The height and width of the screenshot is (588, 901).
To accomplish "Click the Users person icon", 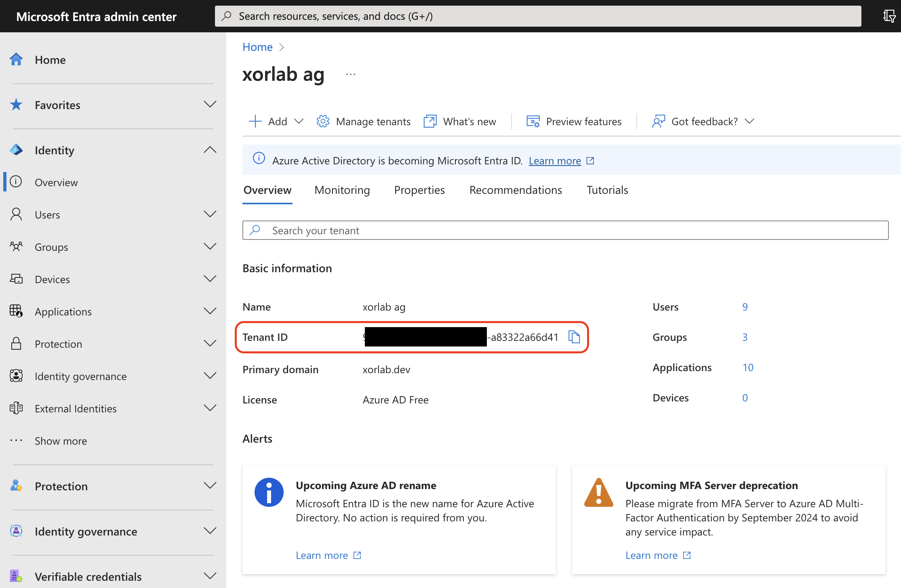I will pos(16,214).
